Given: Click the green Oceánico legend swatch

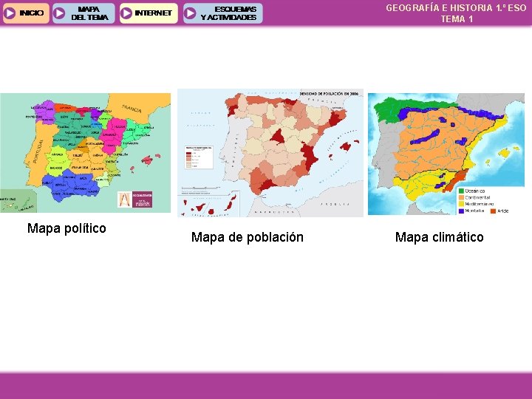Looking at the screenshot, I should (461, 191).
